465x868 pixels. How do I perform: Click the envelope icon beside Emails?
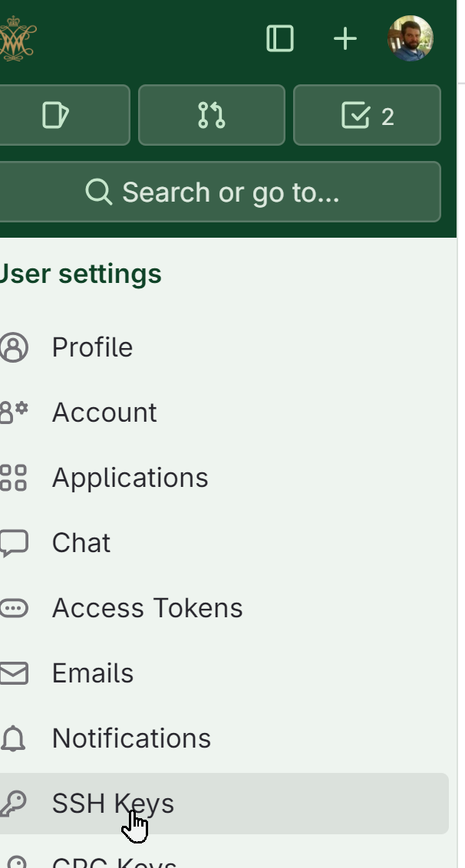pos(14,674)
